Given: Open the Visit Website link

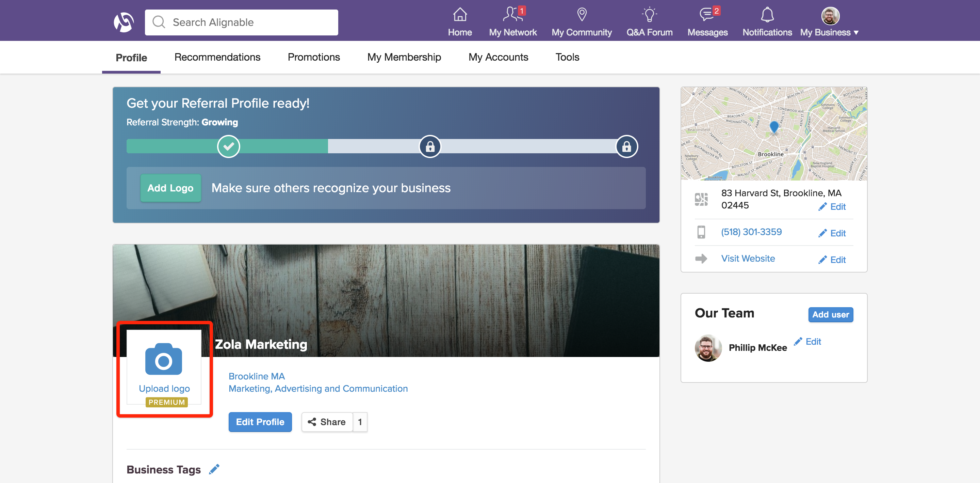Looking at the screenshot, I should (748, 259).
